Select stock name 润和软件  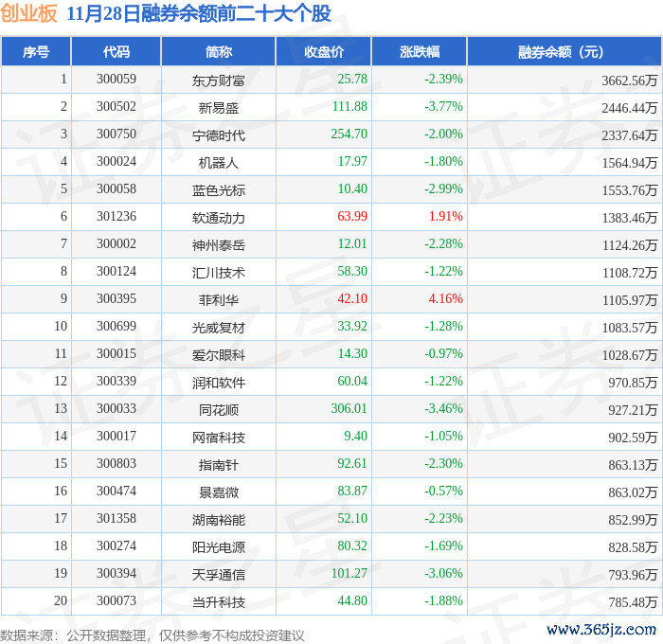(219, 383)
